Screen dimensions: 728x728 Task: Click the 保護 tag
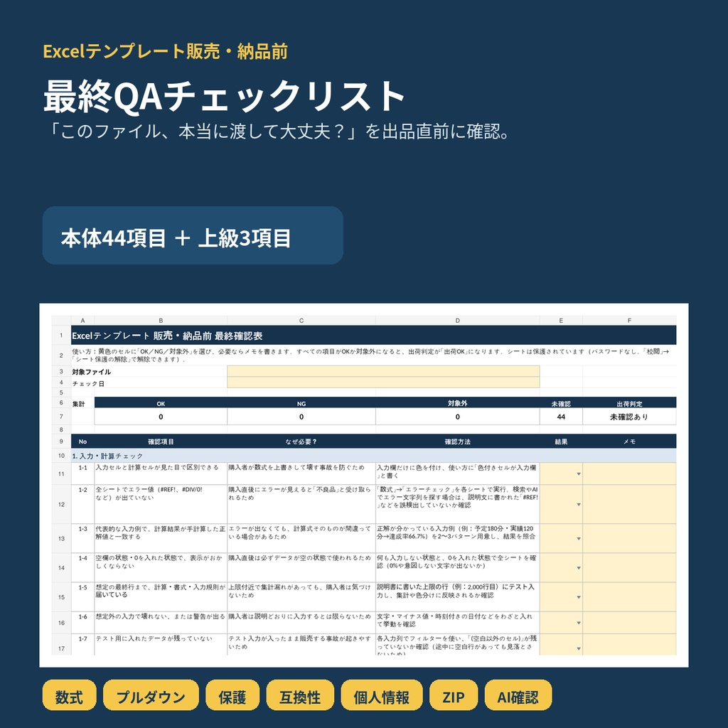232,695
